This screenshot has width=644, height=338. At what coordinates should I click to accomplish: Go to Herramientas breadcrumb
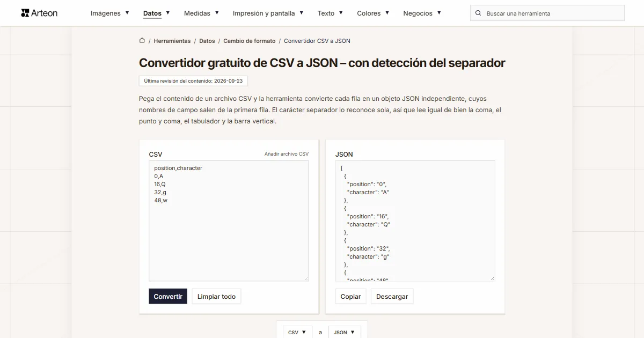coord(172,41)
